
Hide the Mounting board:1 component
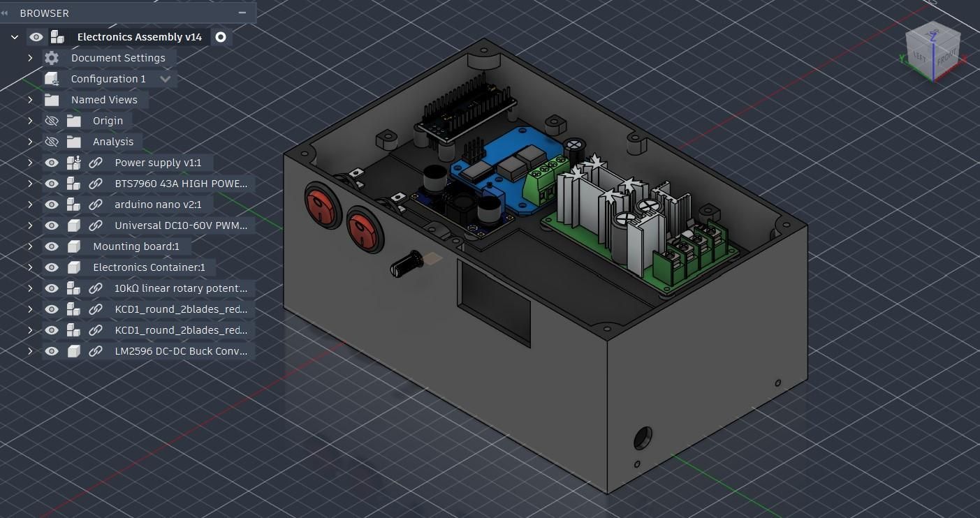click(x=52, y=246)
